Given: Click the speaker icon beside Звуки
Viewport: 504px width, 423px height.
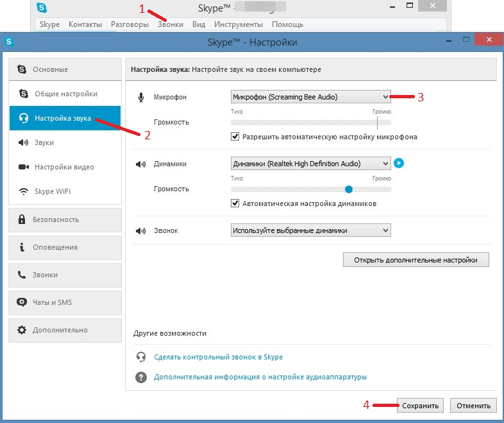Looking at the screenshot, I should pos(24,142).
